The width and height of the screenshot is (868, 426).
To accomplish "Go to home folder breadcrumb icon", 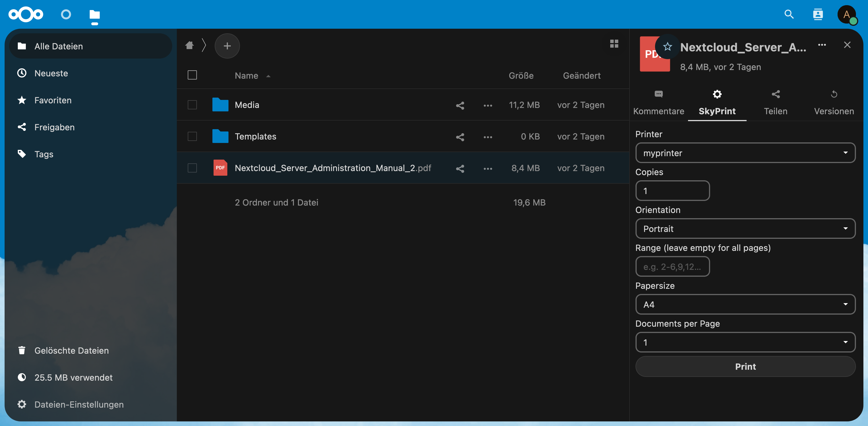I will tap(189, 45).
